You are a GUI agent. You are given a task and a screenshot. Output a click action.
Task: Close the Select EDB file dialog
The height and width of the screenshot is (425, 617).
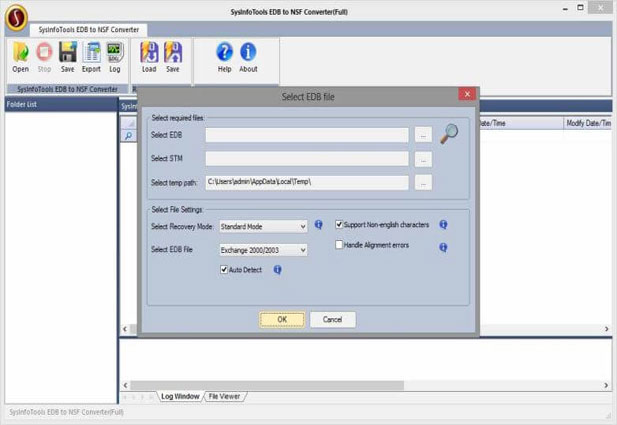coord(467,94)
